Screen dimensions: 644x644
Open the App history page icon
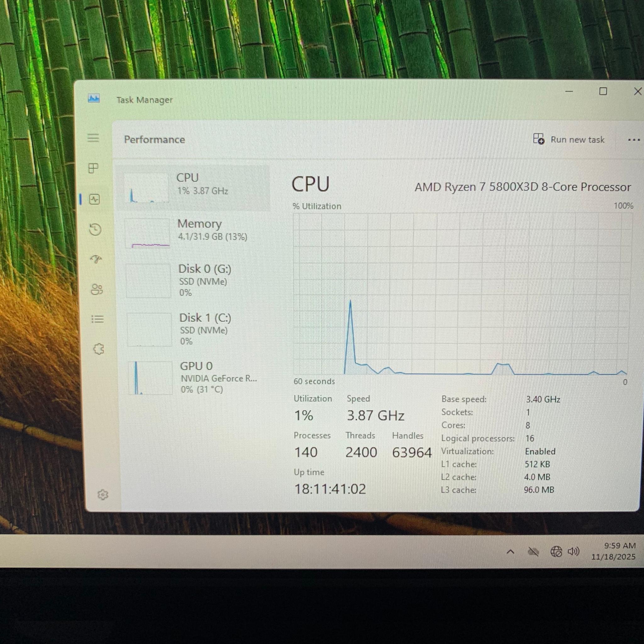pos(96,230)
